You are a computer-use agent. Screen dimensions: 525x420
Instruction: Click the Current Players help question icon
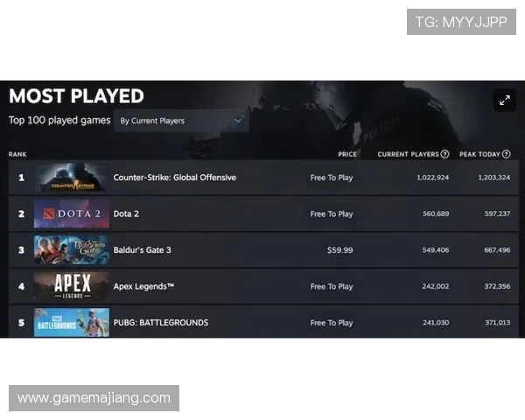[444, 154]
